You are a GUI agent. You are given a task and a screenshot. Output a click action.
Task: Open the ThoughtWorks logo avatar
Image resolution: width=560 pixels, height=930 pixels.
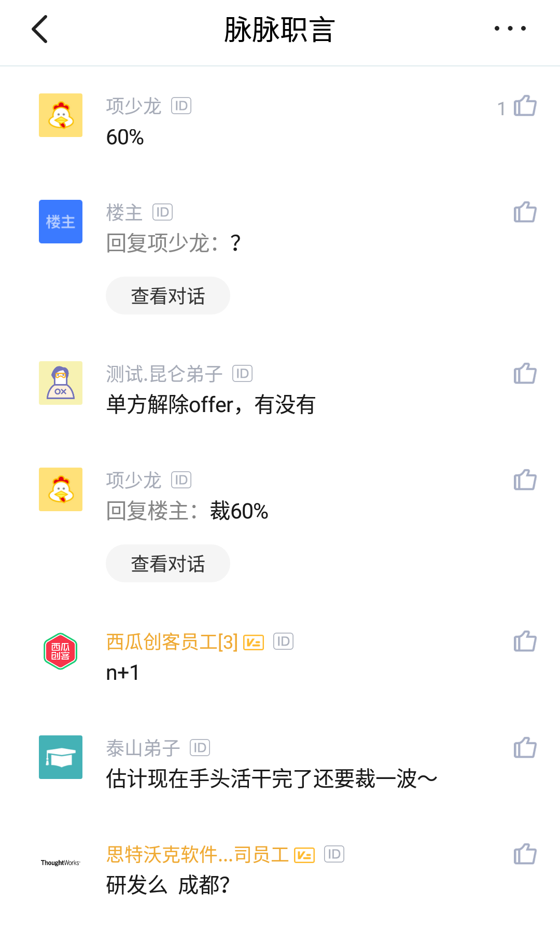pos(61,863)
